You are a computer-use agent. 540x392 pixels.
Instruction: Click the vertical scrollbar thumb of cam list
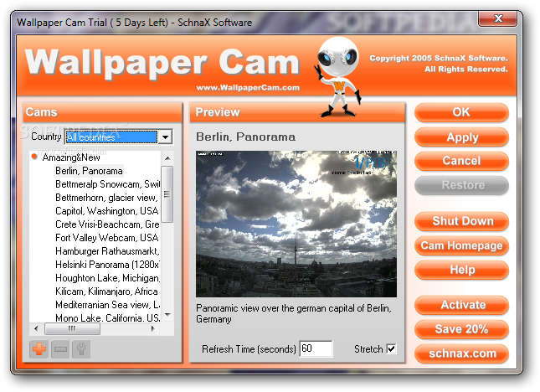[x=167, y=194]
